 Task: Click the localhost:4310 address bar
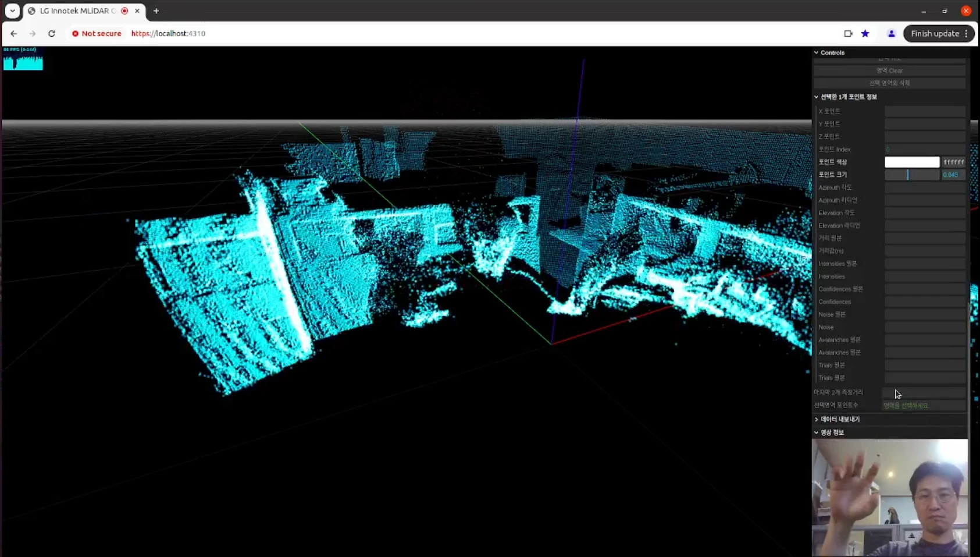tap(168, 34)
